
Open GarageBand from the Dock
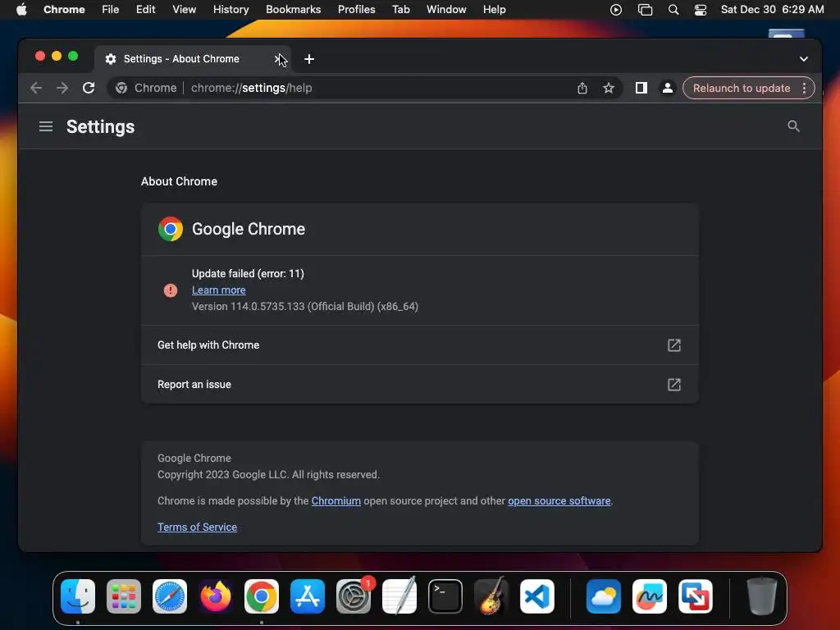[491, 596]
